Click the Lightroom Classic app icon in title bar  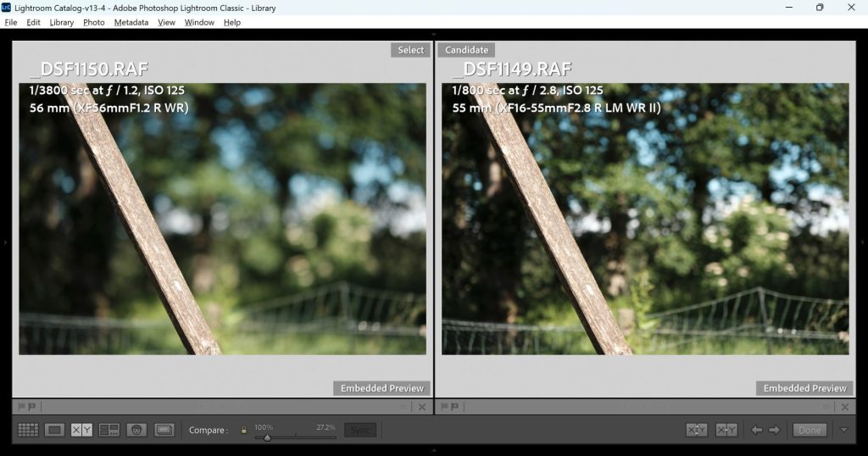point(6,7)
